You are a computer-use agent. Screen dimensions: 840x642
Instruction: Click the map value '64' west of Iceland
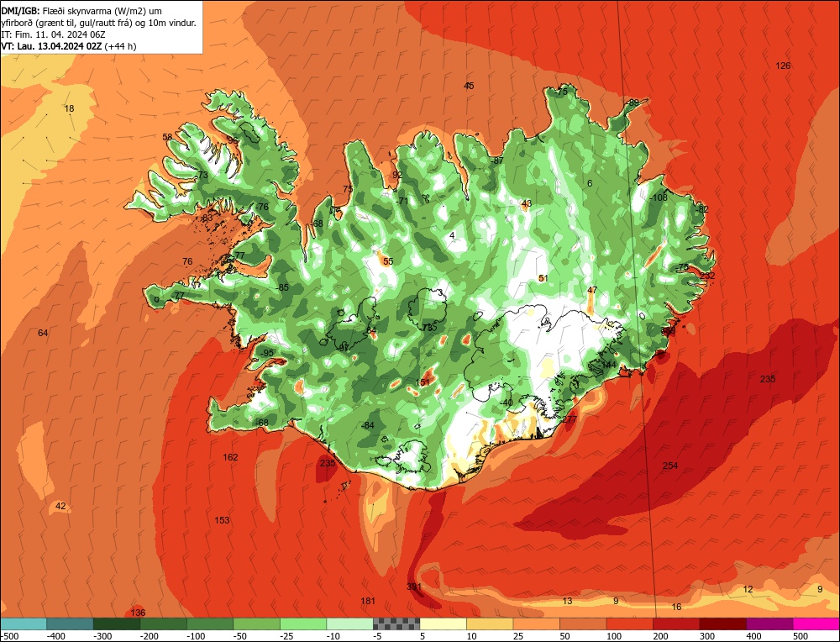[x=43, y=333]
